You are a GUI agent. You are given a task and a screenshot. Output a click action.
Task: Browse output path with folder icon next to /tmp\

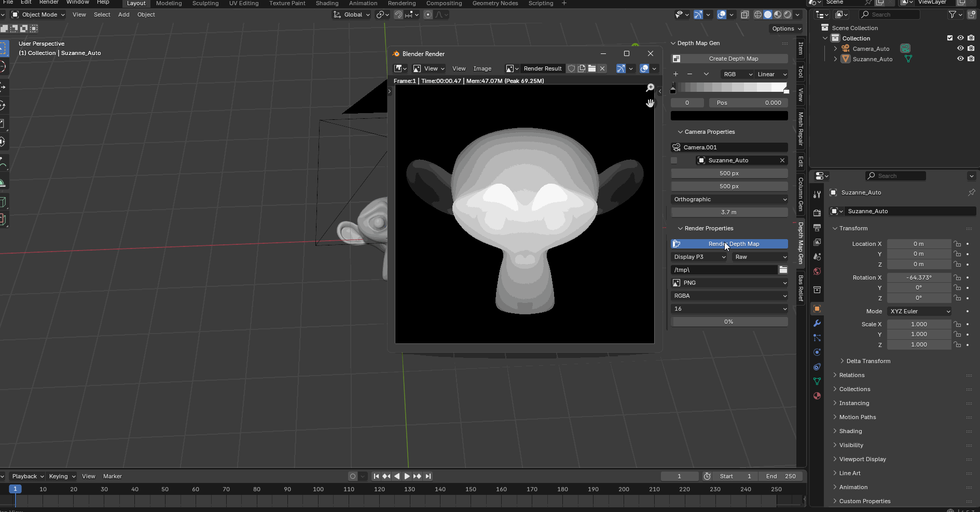tap(783, 270)
